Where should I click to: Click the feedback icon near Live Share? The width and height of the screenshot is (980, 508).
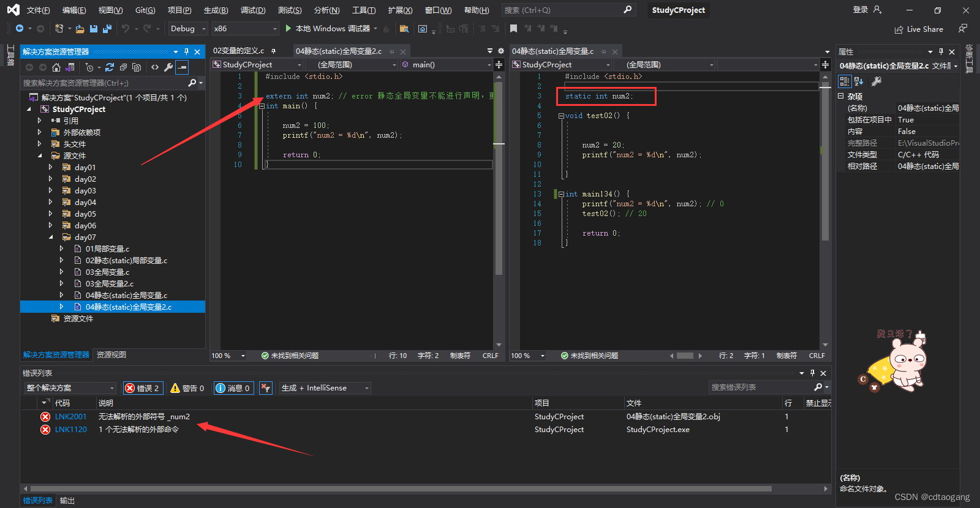[x=963, y=29]
